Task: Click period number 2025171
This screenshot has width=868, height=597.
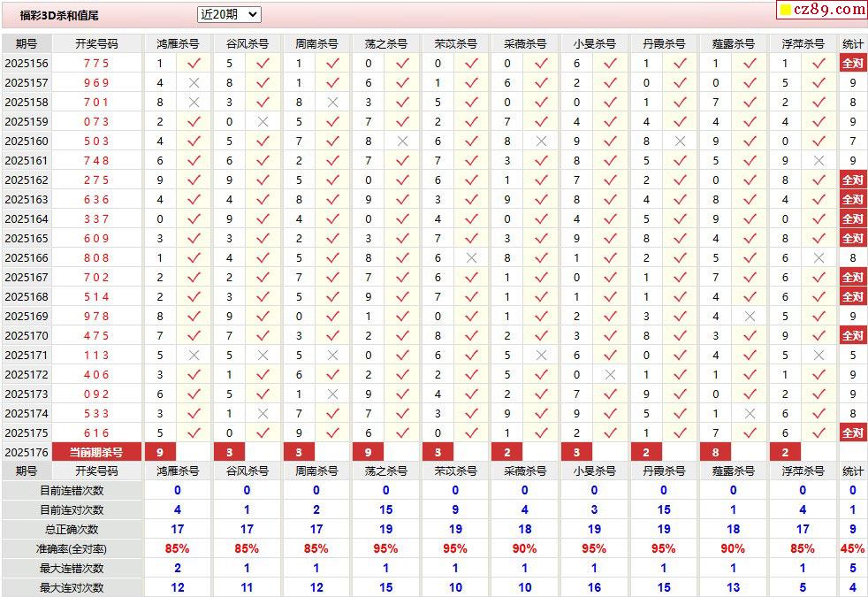Action: pos(26,356)
